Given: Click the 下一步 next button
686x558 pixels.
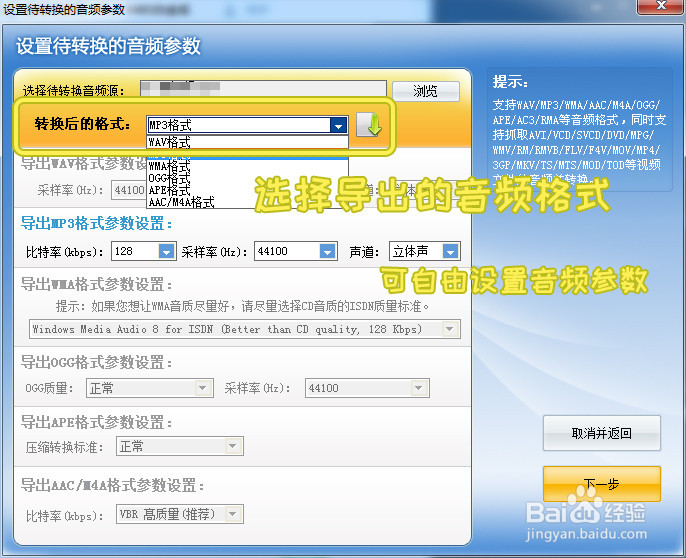Looking at the screenshot, I should 602,484.
